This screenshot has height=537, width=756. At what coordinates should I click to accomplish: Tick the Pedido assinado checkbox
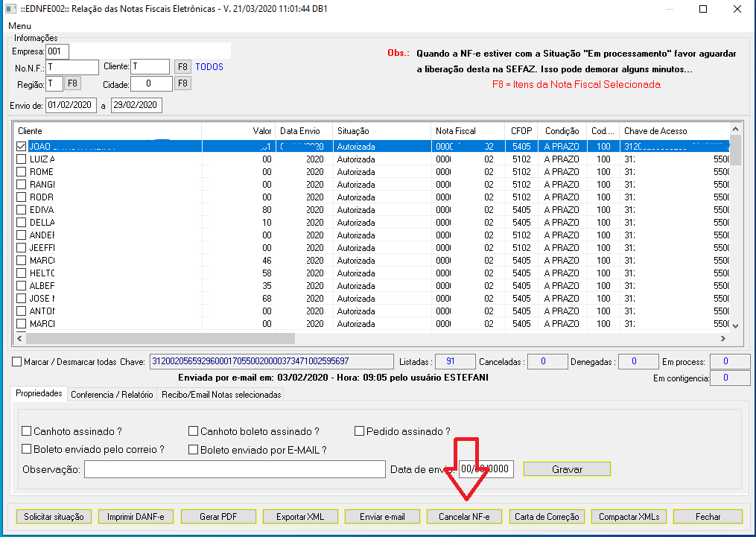click(x=360, y=431)
